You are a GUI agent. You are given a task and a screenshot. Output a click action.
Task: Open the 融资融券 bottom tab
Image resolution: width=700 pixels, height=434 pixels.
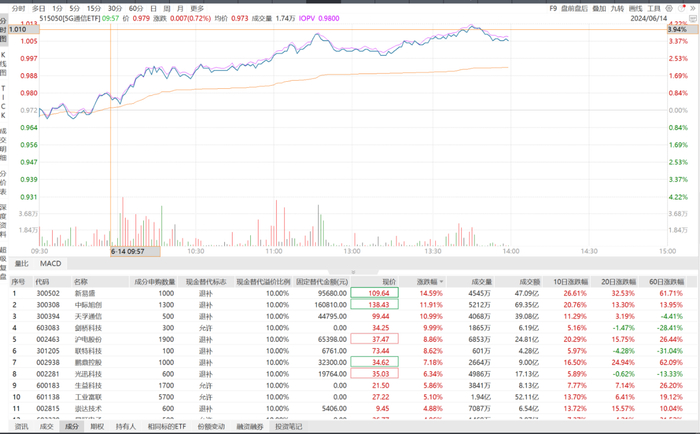(250, 426)
